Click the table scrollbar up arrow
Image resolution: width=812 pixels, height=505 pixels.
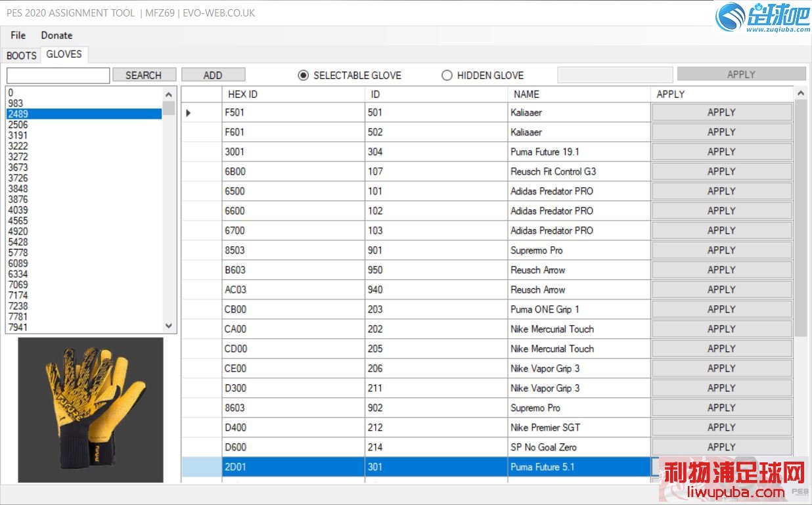800,93
